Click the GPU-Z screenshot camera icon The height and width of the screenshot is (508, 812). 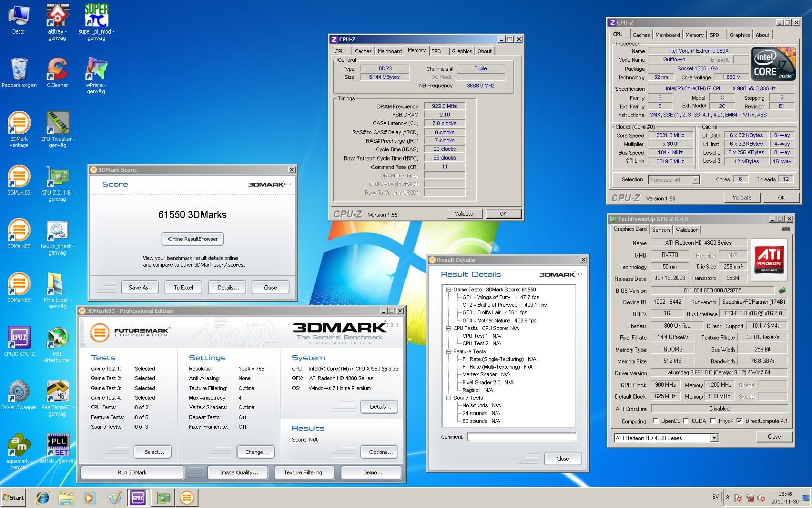click(786, 229)
